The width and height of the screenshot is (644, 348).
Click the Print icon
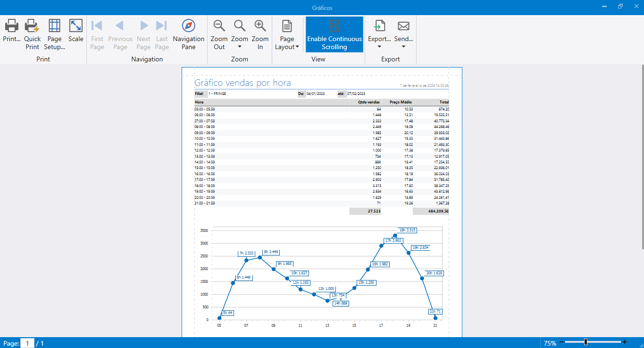[x=11, y=26]
